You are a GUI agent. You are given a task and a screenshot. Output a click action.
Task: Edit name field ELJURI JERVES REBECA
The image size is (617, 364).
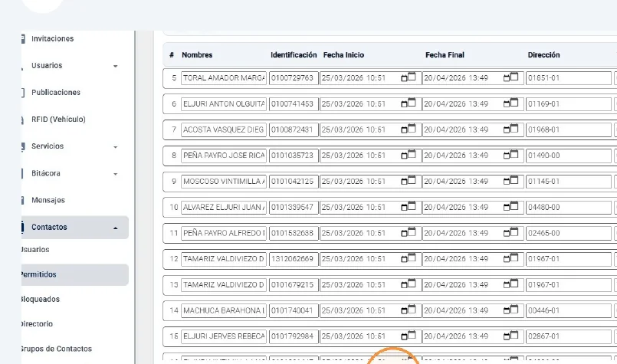[x=224, y=336]
